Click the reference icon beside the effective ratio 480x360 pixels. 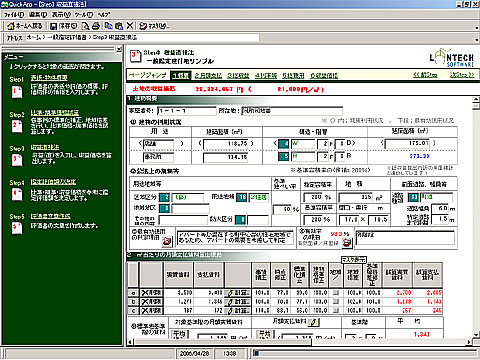[x=347, y=243]
